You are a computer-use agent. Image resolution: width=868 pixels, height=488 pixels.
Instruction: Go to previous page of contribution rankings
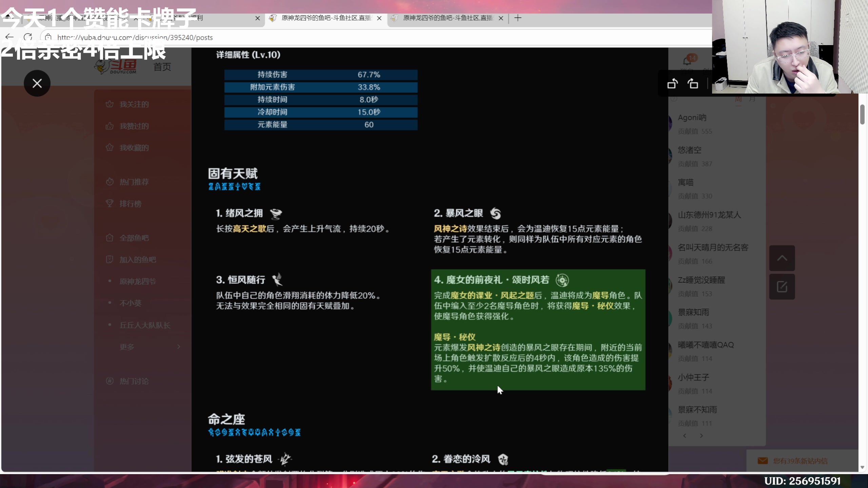tap(685, 436)
